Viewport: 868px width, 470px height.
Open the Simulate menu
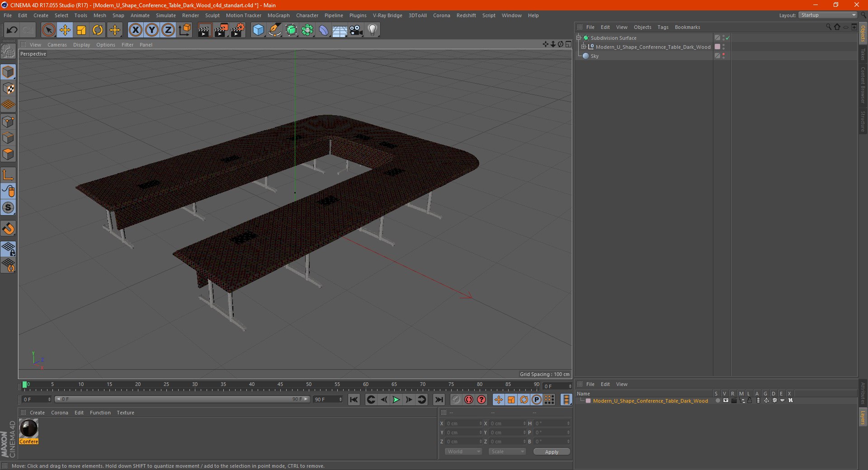tap(166, 15)
